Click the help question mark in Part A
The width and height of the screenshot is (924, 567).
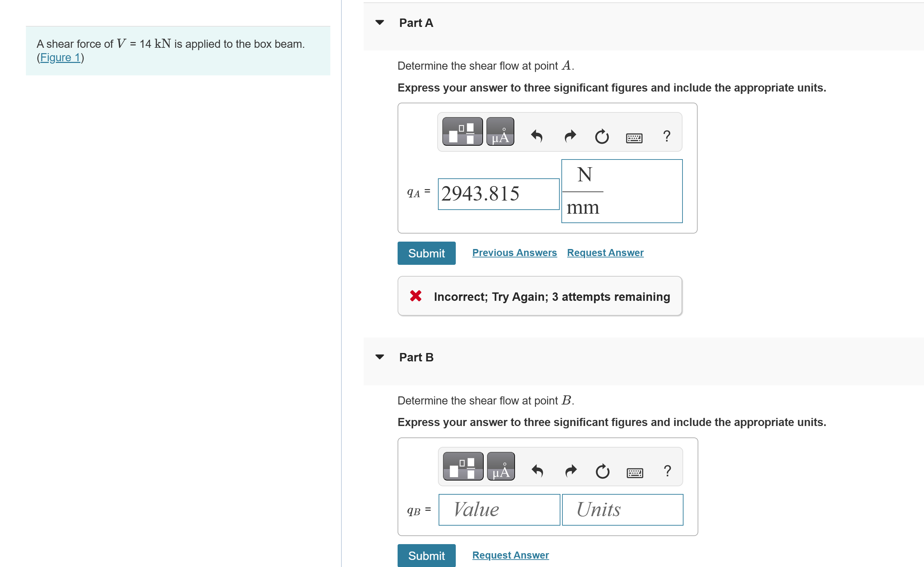(x=666, y=136)
